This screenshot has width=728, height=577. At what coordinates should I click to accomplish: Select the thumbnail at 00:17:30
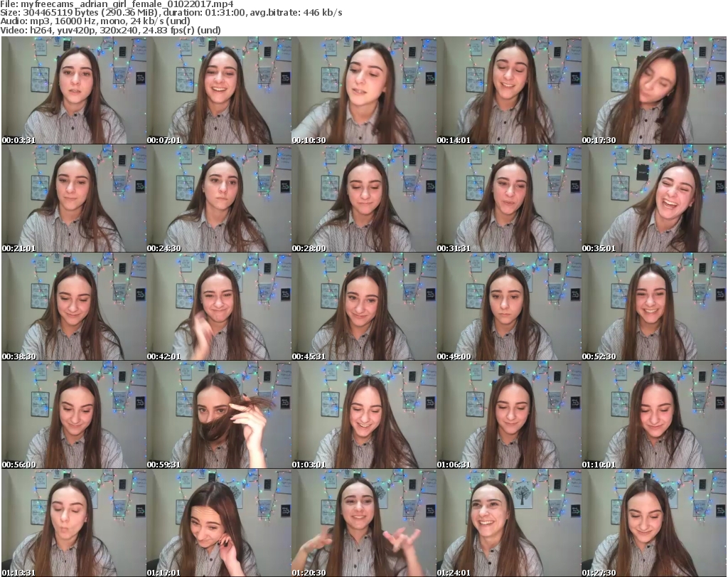pyautogui.click(x=654, y=90)
